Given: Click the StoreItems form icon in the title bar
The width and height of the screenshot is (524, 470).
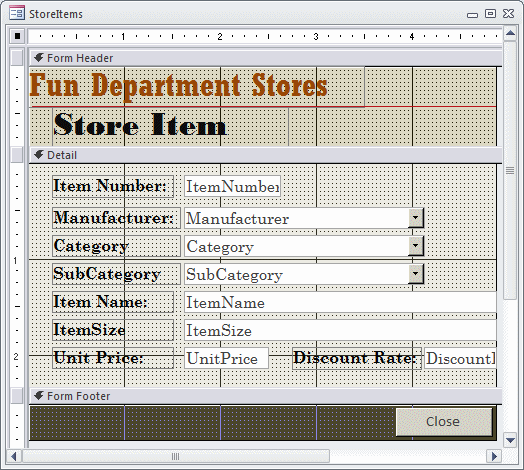Looking at the screenshot, I should point(16,13).
